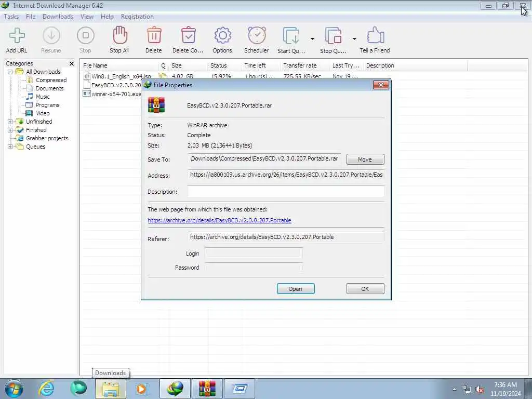Click the muted volume tray icon
This screenshot has height=399, width=532.
pos(480,390)
